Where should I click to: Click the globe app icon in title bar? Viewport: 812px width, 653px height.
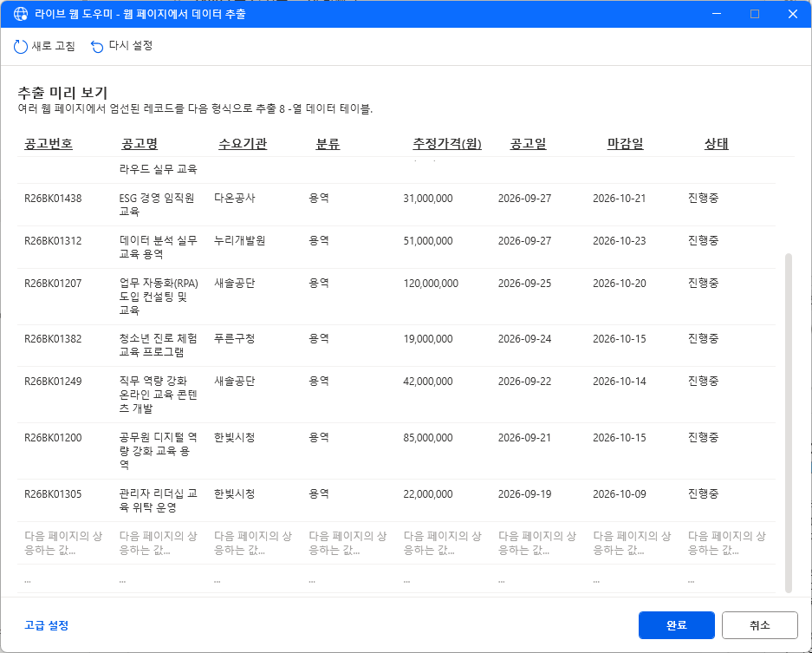tap(20, 14)
